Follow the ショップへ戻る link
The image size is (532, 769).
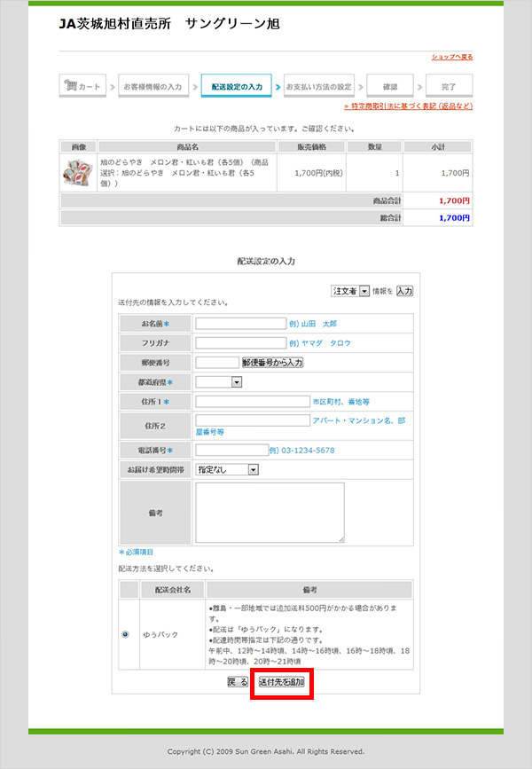pyautogui.click(x=452, y=57)
